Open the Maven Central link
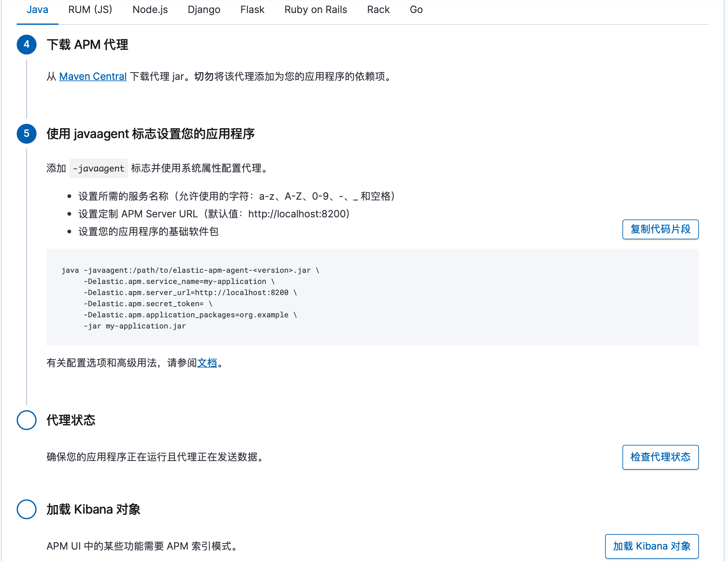 [93, 76]
